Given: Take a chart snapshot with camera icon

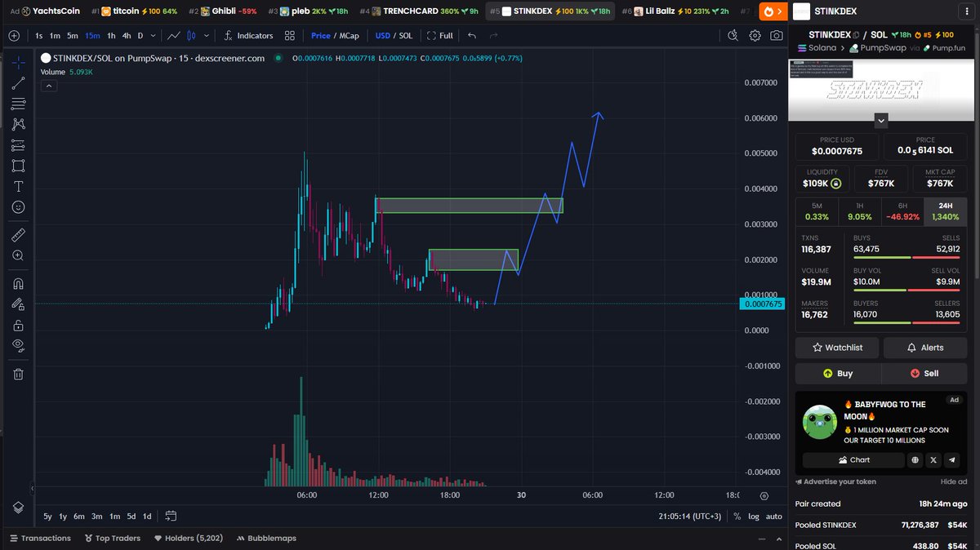Looking at the screenshot, I should click(776, 36).
